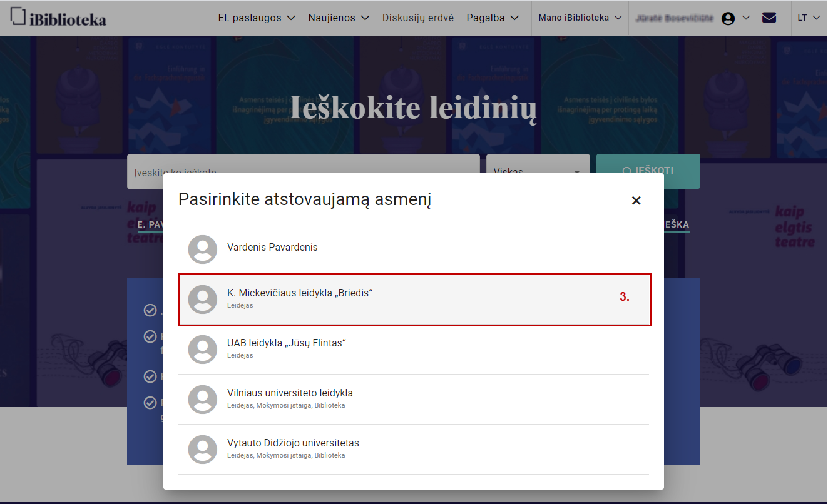Screen dimensions: 828x504
Task: Click avatar of Vytauto Didžiojo universitetas
Action: coord(203,450)
